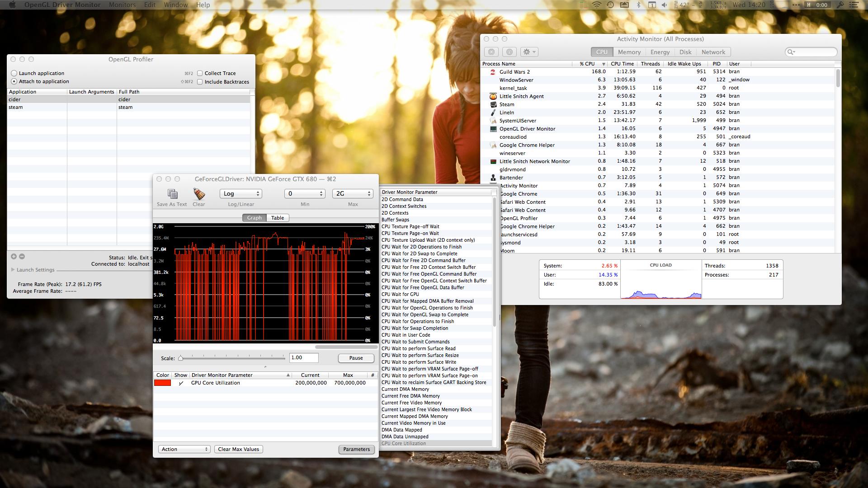Viewport: 868px width, 488px height.
Task: Open the Log/Linear dropdown
Action: pyautogui.click(x=241, y=193)
